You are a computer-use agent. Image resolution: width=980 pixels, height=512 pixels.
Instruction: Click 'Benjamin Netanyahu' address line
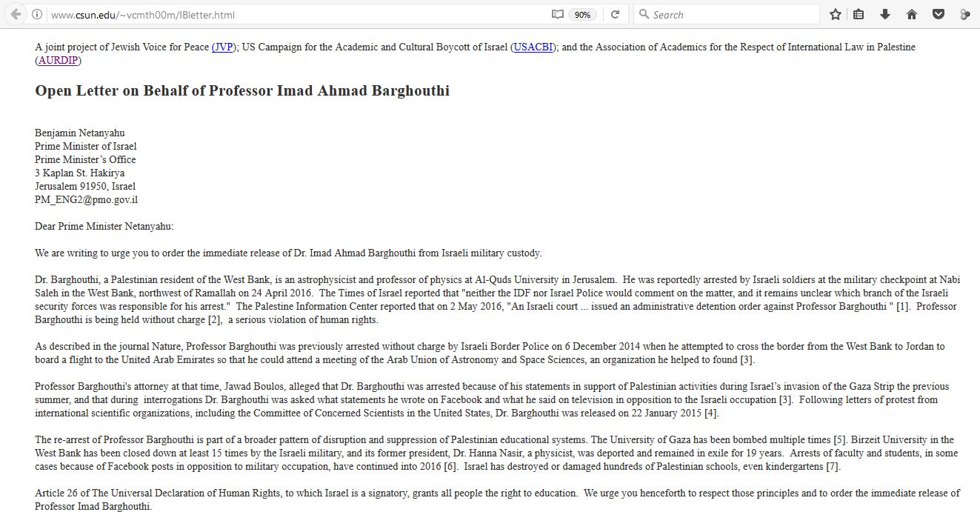click(80, 133)
